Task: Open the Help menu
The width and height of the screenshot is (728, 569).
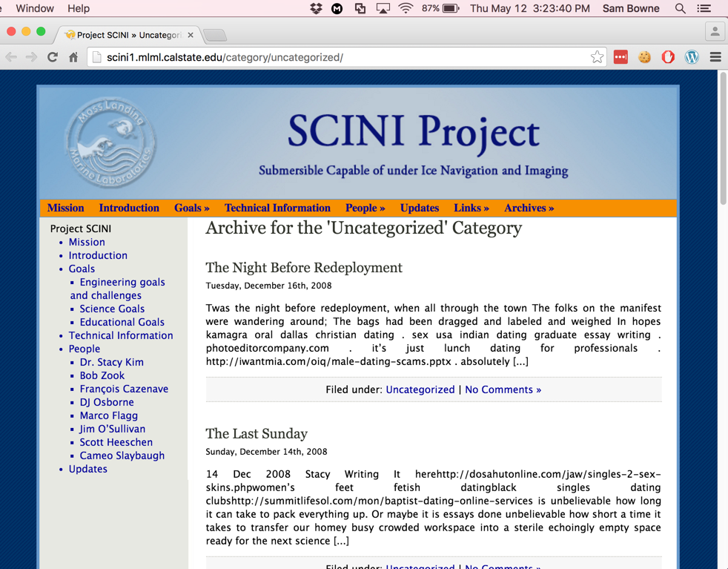Action: click(79, 8)
